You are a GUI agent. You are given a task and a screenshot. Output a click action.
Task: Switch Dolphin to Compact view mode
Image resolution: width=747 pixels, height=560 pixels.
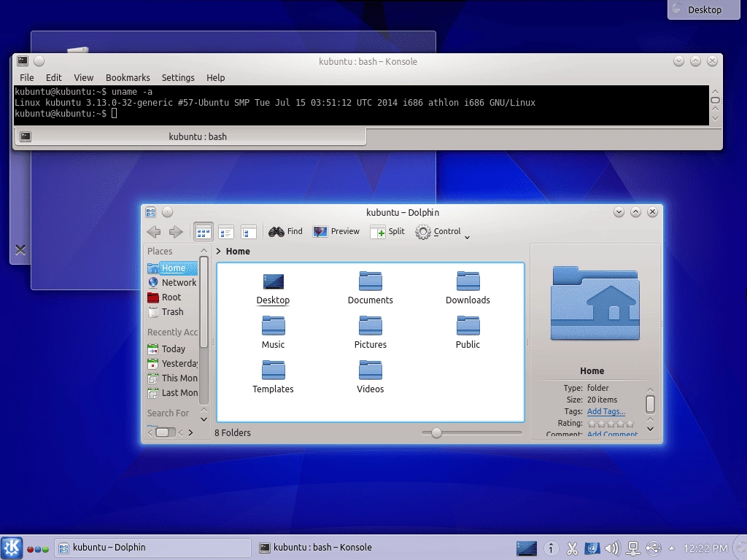point(226,232)
